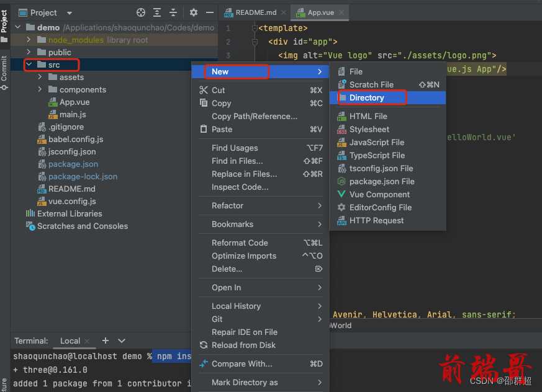Create a new Vue Component
The width and height of the screenshot is (542, 392).
pyautogui.click(x=387, y=195)
